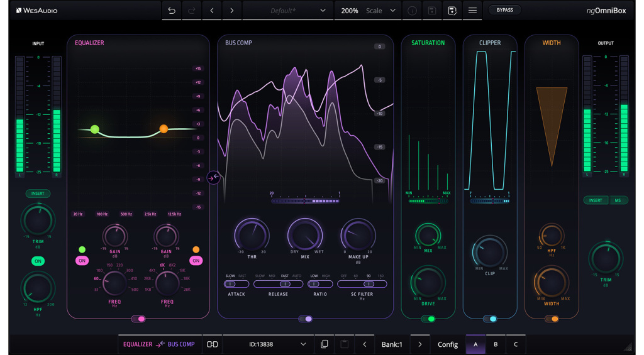Image resolution: width=644 pixels, height=355 pixels.
Task: Click the orange EQ high band node
Action: (x=164, y=129)
